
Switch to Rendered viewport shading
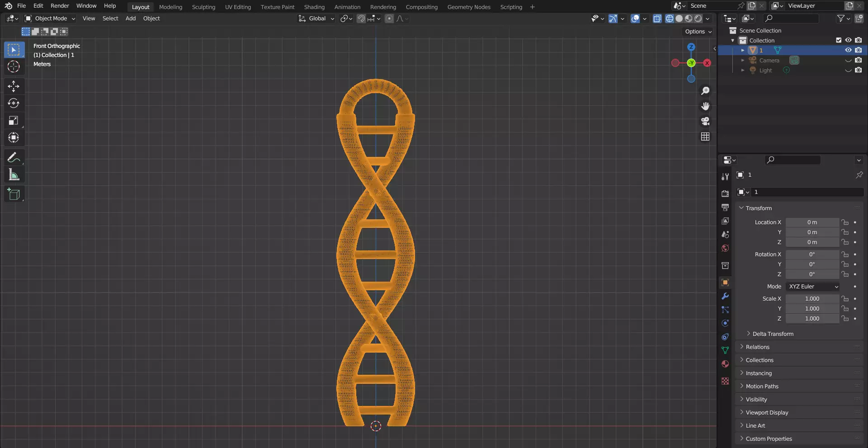[x=698, y=19]
